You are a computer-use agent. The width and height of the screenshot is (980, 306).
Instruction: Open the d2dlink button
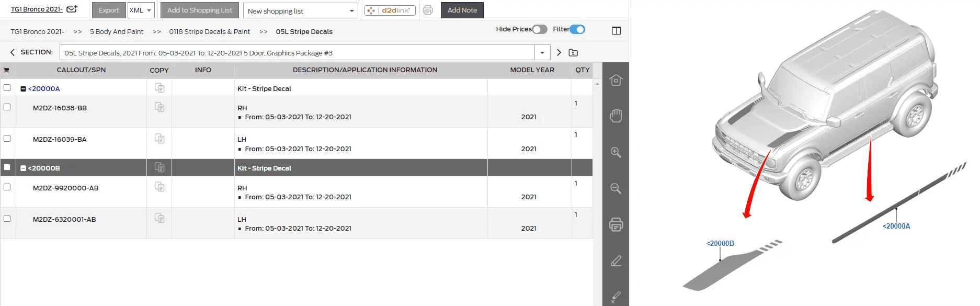(390, 10)
